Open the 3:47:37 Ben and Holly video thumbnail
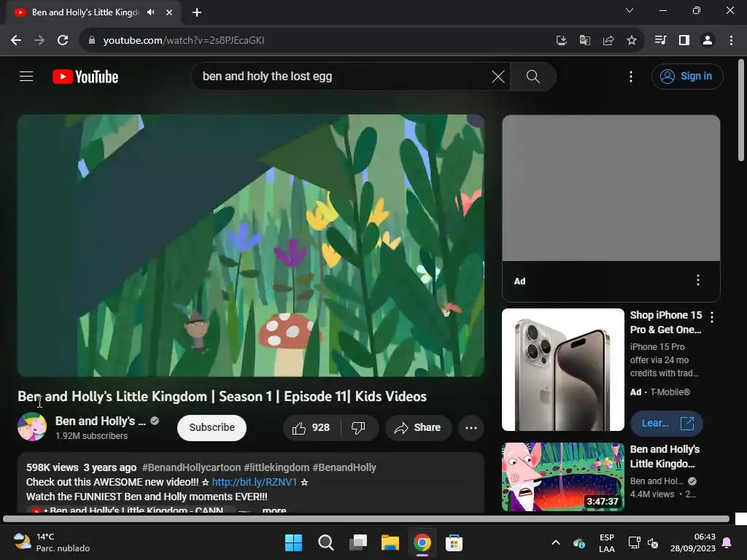This screenshot has width=747, height=560. 563,477
